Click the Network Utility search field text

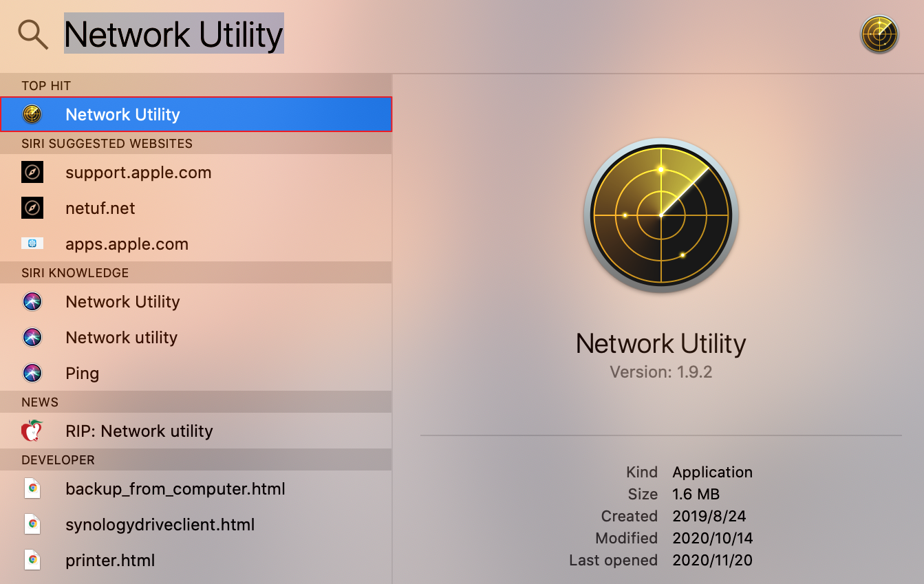tap(173, 34)
